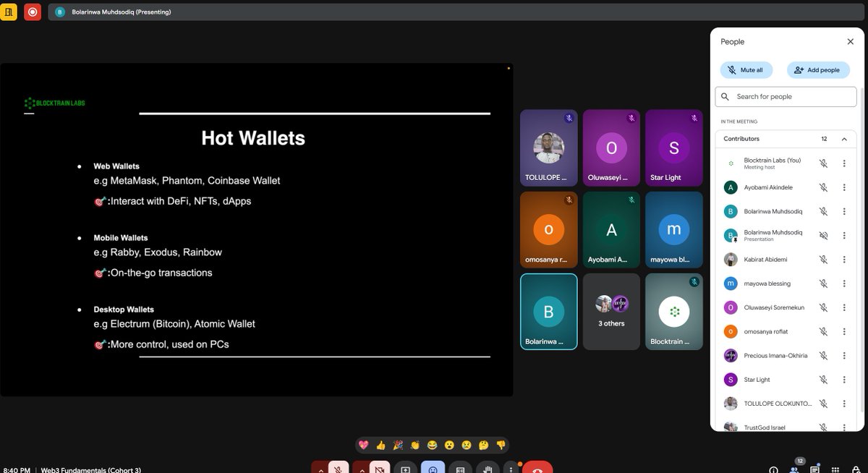The image size is (868, 473).
Task: Click mic icon on Blocktrain Labs (You) row
Action: click(x=823, y=163)
